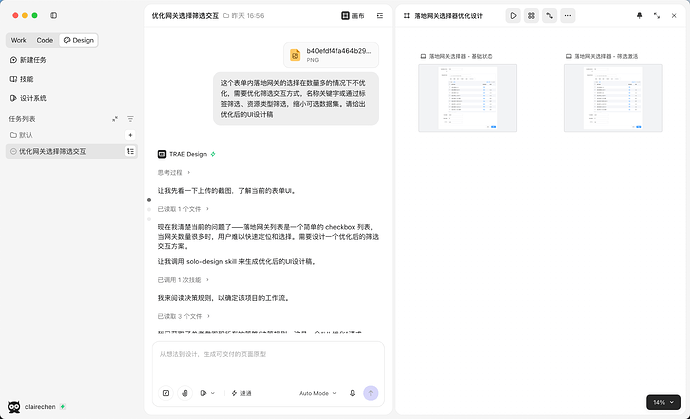The image size is (690, 419).
Task: Open 新建任务 in the sidebar
Action: (28, 60)
